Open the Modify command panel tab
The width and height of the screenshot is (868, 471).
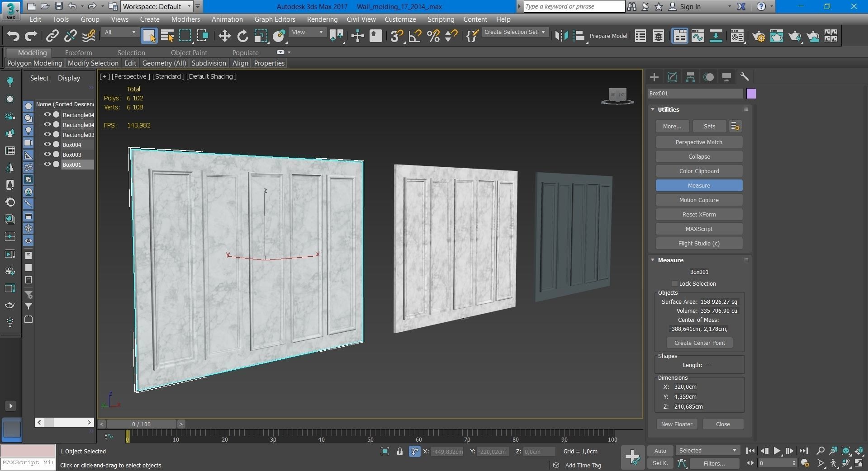[672, 77]
